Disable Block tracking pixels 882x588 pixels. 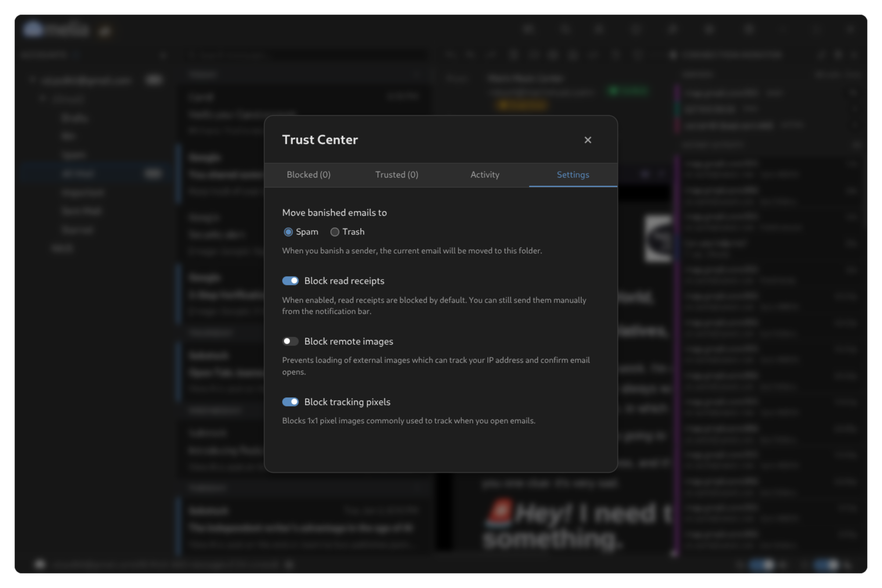tap(290, 402)
